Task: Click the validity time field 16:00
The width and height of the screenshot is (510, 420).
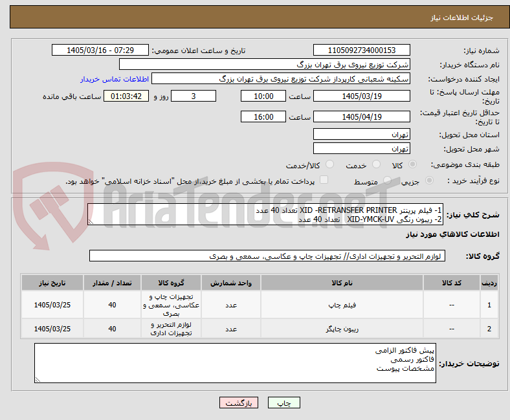Action: tap(263, 116)
